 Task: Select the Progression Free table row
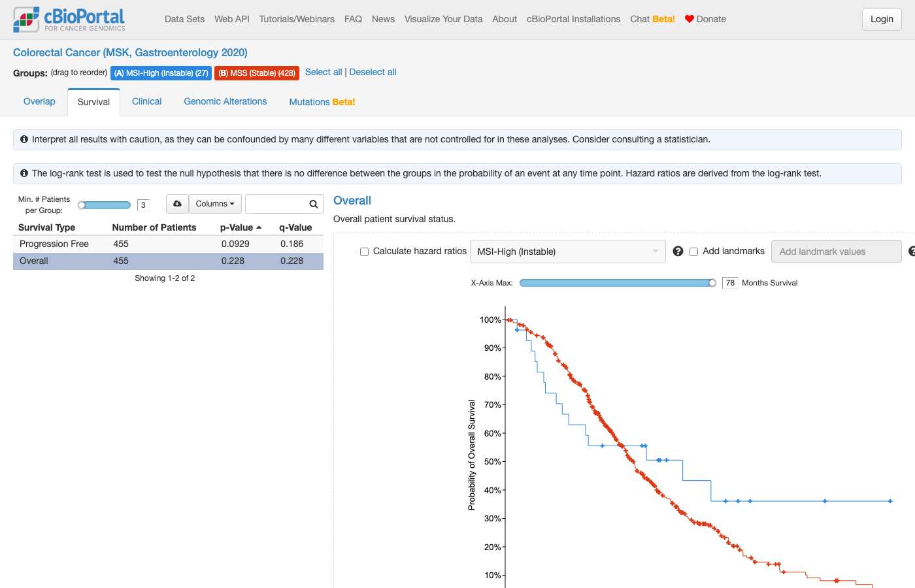tap(168, 244)
